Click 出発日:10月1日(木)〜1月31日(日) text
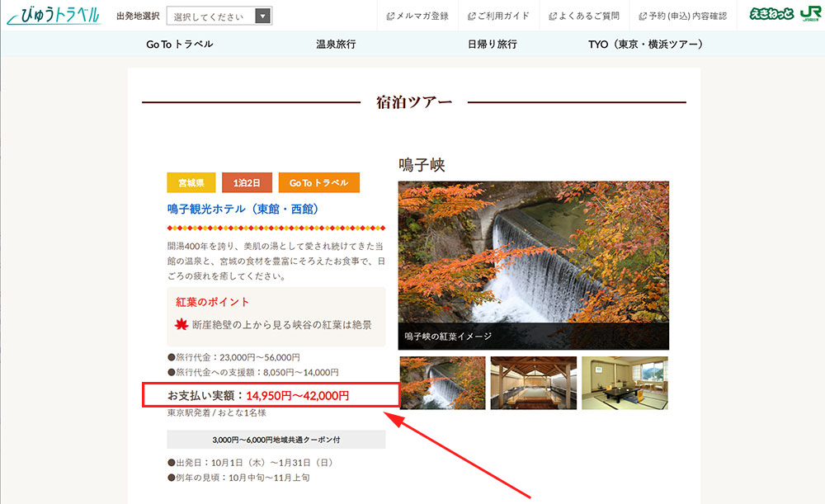 click(251, 463)
